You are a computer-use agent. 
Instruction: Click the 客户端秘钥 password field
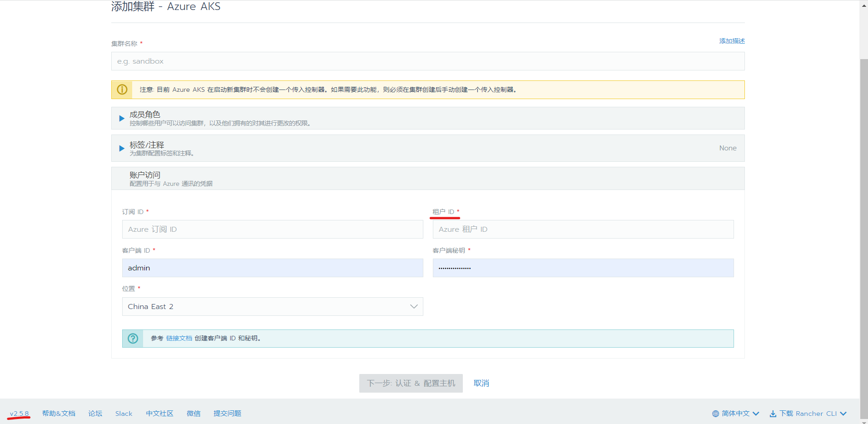pyautogui.click(x=583, y=268)
